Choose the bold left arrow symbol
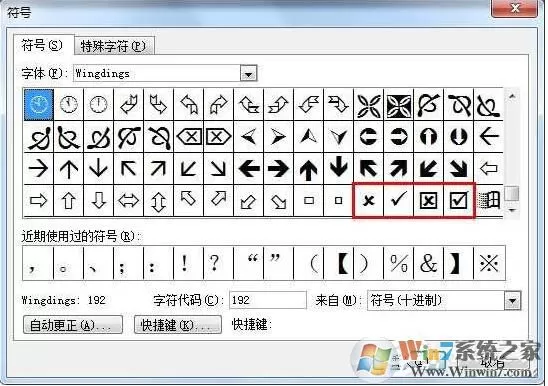 (249, 169)
